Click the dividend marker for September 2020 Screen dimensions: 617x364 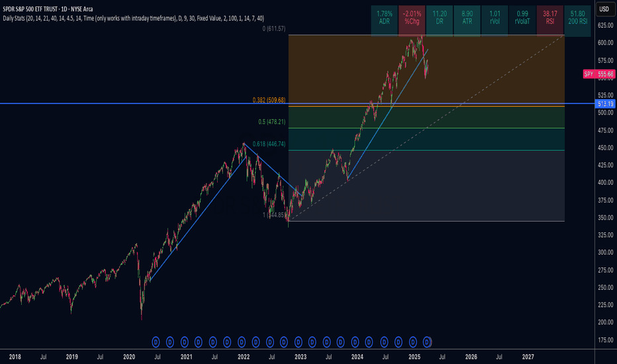pos(170,342)
